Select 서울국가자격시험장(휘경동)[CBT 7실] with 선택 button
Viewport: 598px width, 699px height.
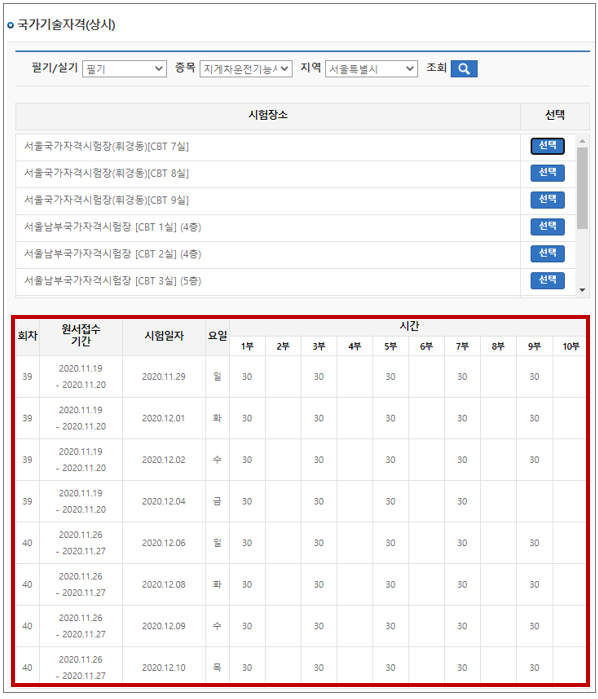[547, 146]
